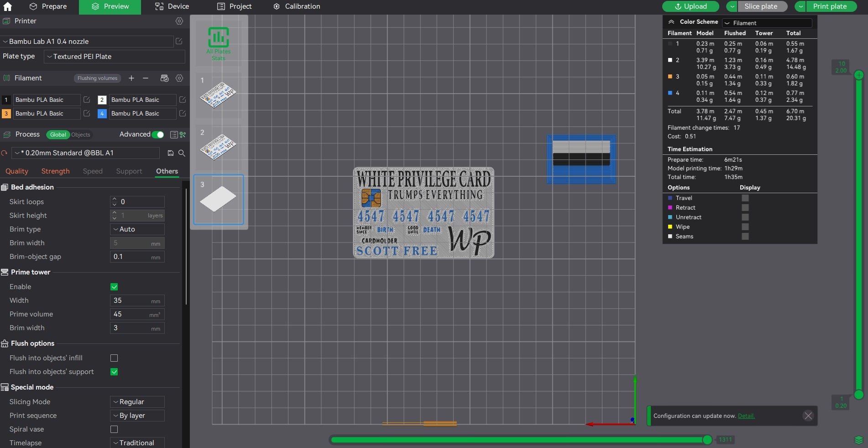The height and width of the screenshot is (448, 868).
Task: Switch to the Quality settings tab
Action: [17, 171]
